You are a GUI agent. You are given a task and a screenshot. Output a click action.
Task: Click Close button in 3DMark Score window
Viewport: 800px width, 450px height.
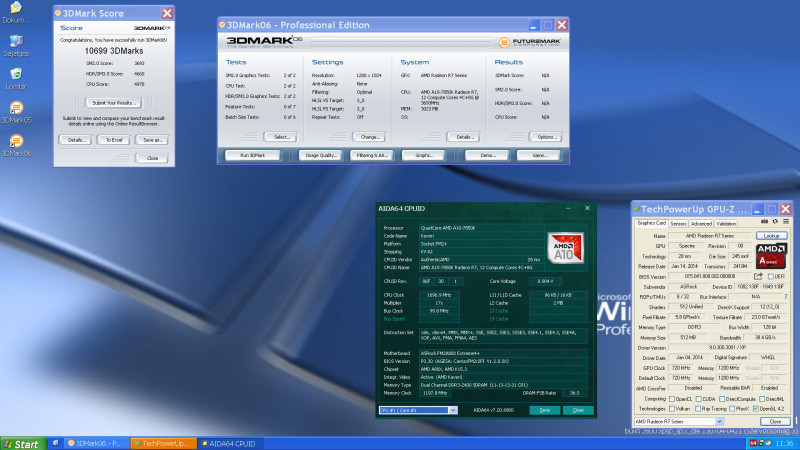[152, 158]
